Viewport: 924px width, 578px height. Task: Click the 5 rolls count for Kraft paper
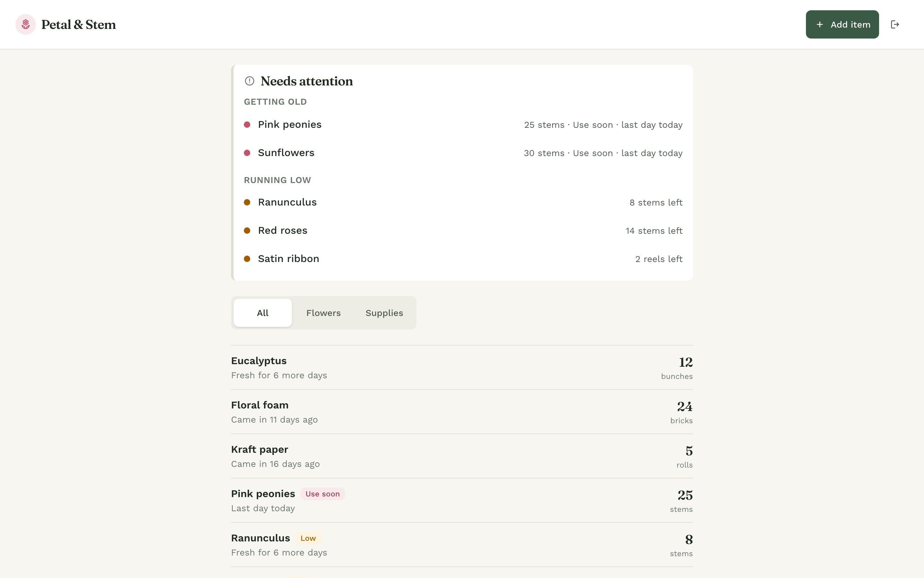[685, 457]
